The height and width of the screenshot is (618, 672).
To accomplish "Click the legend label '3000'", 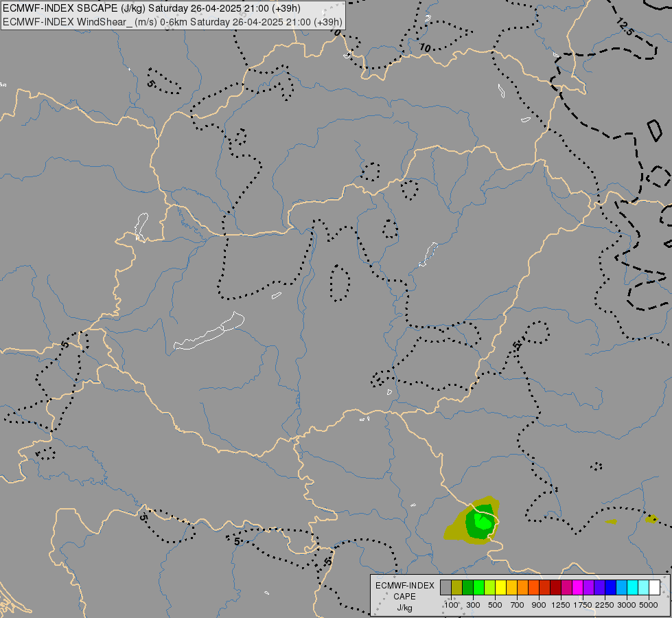I will click(x=627, y=605).
